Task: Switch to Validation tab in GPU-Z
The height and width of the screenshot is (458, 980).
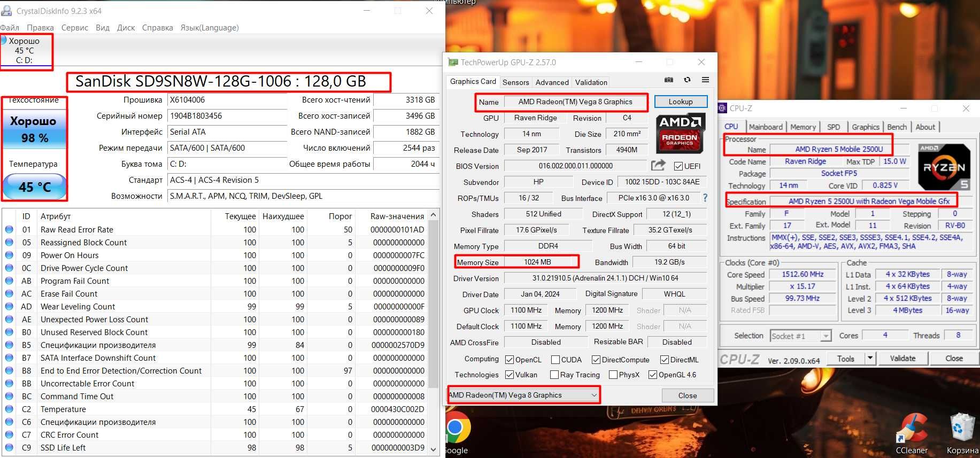Action: coord(591,82)
